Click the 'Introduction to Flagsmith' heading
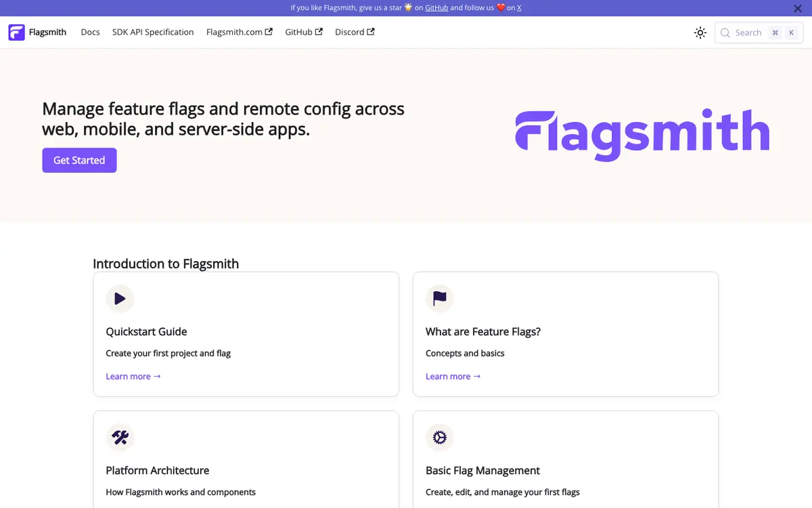This screenshot has height=508, width=812. tap(166, 264)
